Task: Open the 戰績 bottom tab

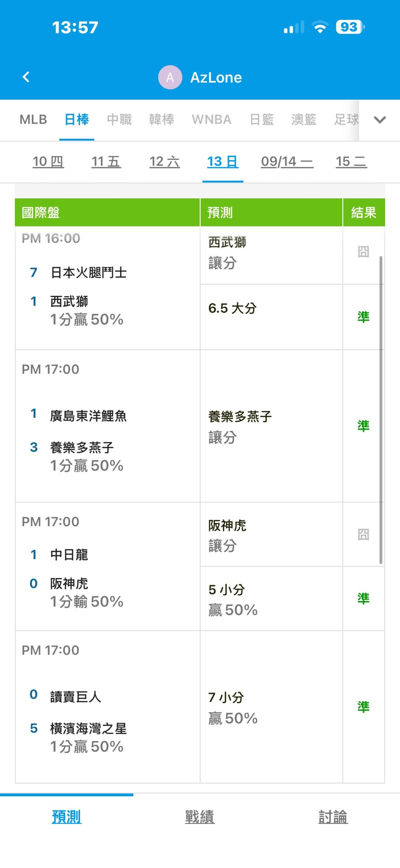Action: click(200, 817)
